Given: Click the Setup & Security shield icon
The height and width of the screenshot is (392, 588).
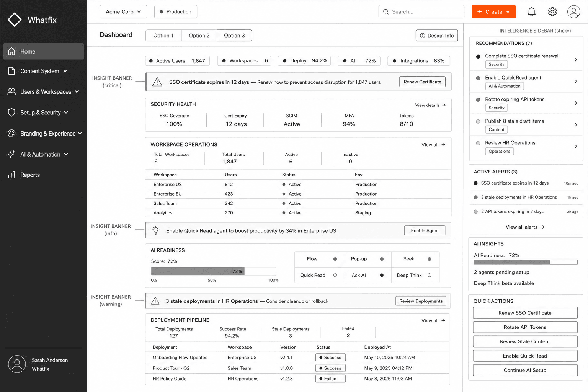Looking at the screenshot, I should [11, 113].
